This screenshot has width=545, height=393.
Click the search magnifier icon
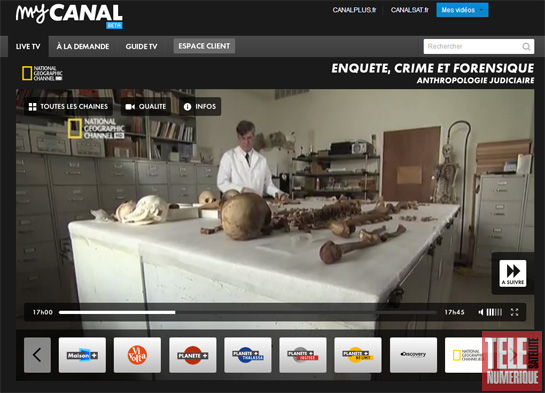click(x=526, y=47)
